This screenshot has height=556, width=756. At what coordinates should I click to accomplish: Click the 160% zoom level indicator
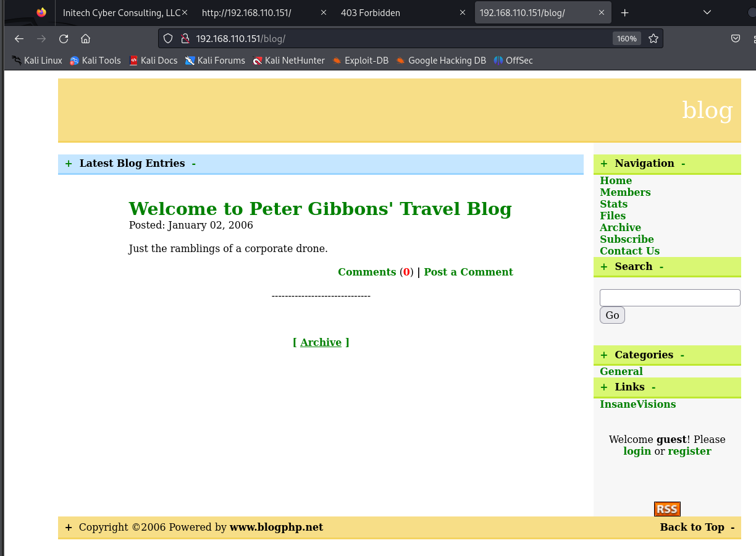click(626, 38)
